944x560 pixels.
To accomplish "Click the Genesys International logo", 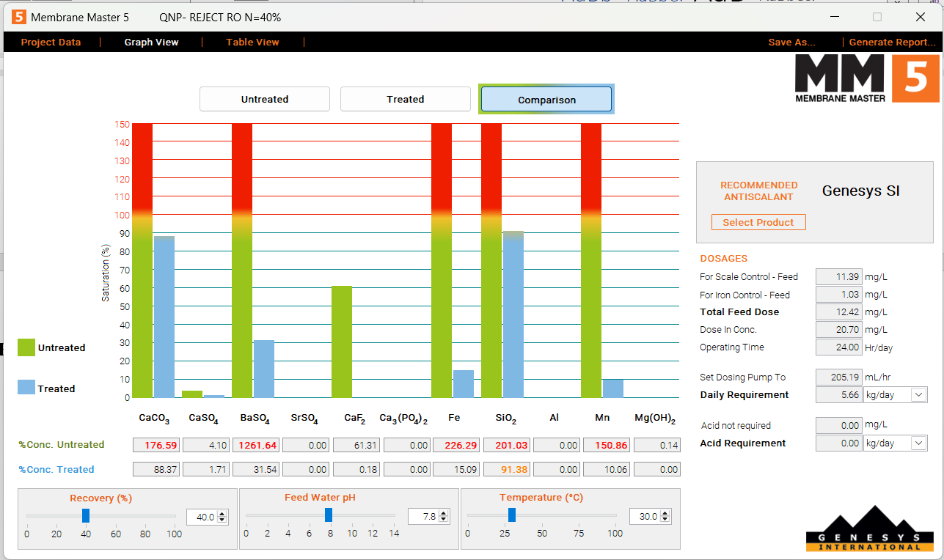I will (x=863, y=528).
